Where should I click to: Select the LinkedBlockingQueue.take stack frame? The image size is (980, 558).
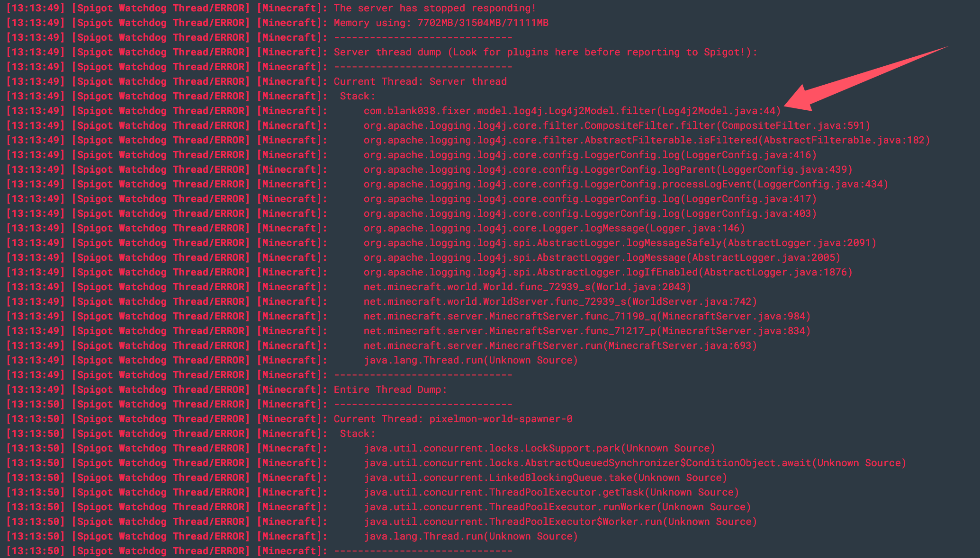[545, 478]
